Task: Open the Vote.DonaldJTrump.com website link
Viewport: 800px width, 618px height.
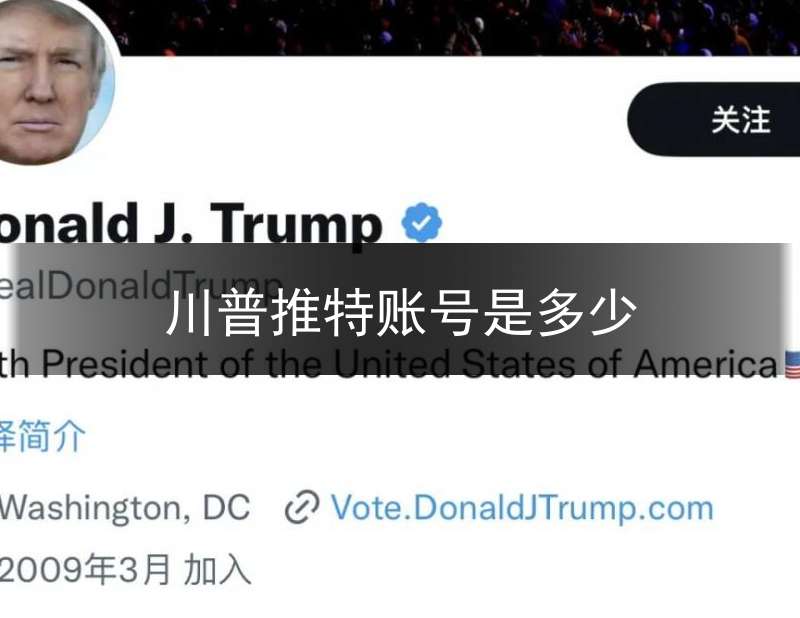Action: click(522, 508)
